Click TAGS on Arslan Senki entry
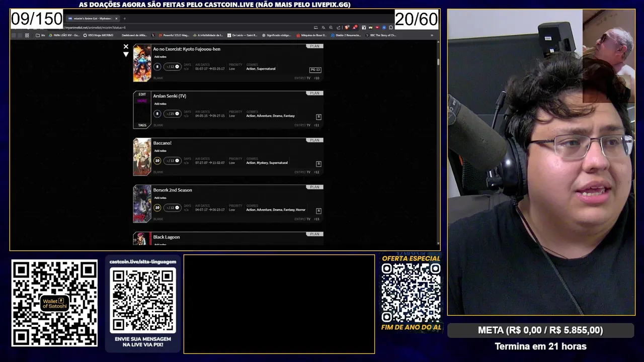Screen dimensions: 644x362 [142, 125]
